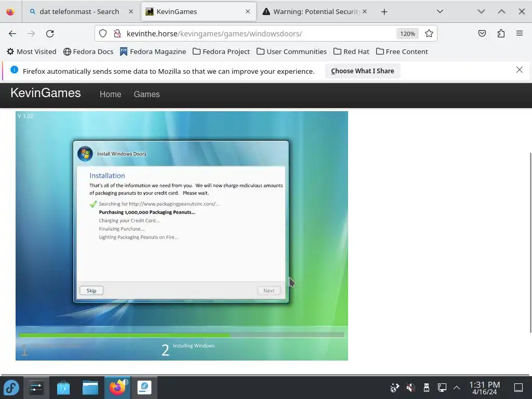
Task: Reload the current page
Action: pyautogui.click(x=50, y=34)
